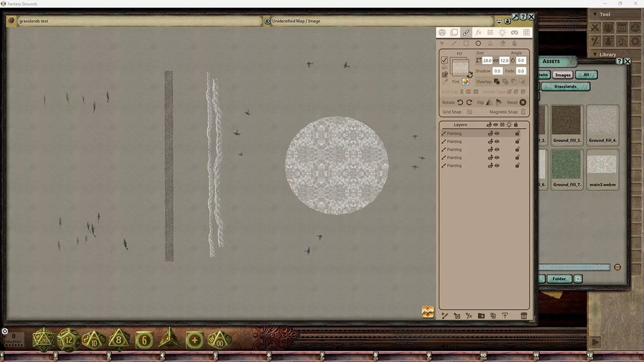The width and height of the screenshot is (644, 362).
Task: Select the rectangle shape paint tool
Action: pyautogui.click(x=466, y=44)
